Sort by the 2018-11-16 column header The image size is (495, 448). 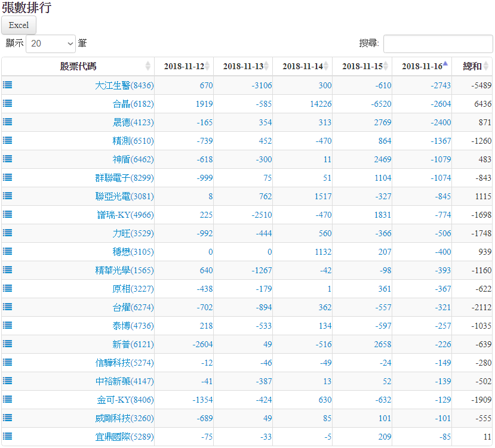(x=422, y=66)
